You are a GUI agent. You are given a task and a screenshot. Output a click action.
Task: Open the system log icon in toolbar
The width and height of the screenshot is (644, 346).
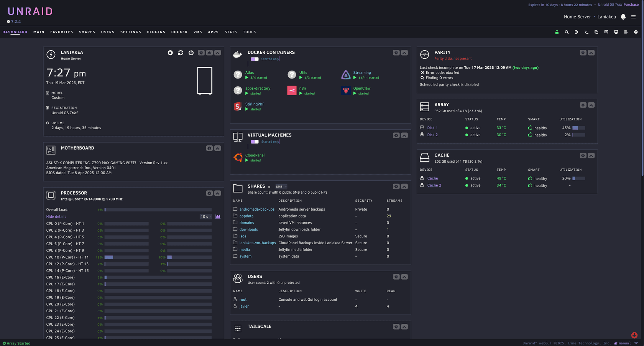click(626, 32)
